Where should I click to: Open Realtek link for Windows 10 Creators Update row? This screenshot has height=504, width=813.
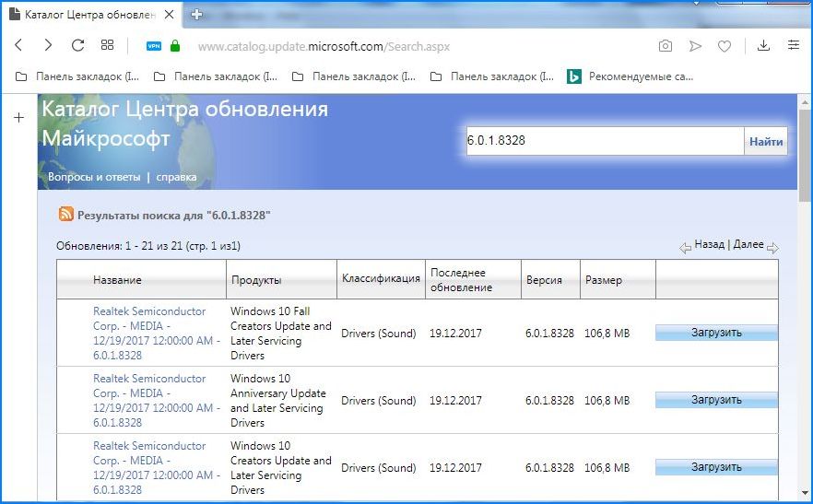pos(156,468)
